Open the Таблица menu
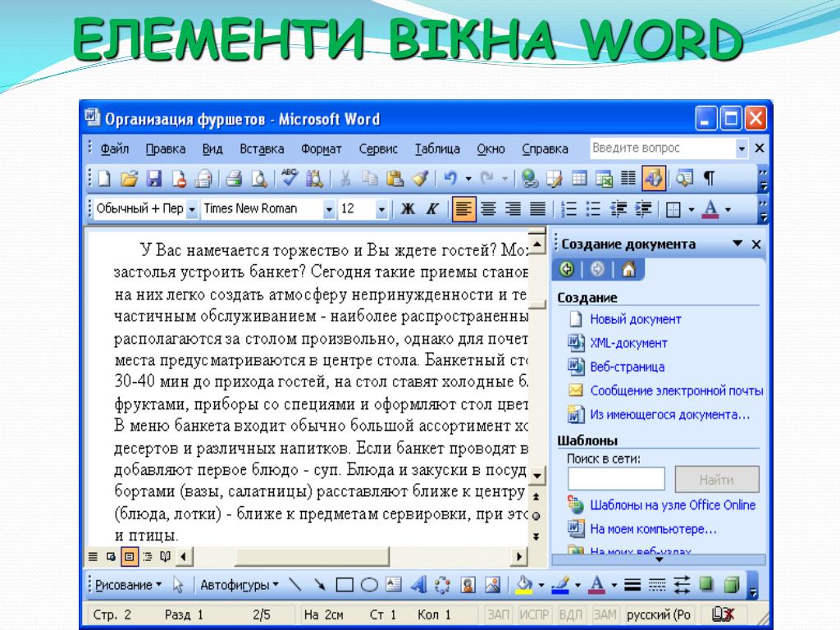This screenshot has width=840, height=630. point(437,148)
